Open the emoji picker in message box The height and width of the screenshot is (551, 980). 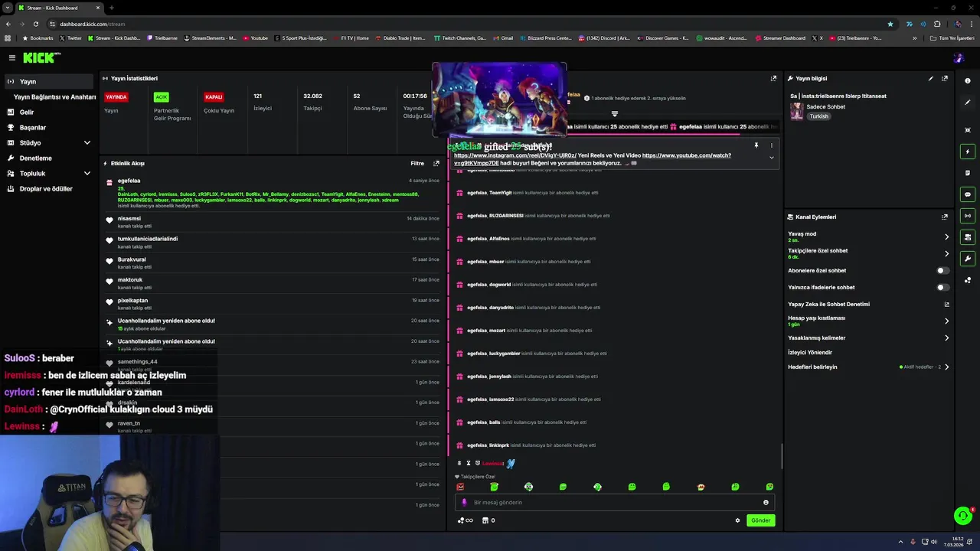(766, 503)
